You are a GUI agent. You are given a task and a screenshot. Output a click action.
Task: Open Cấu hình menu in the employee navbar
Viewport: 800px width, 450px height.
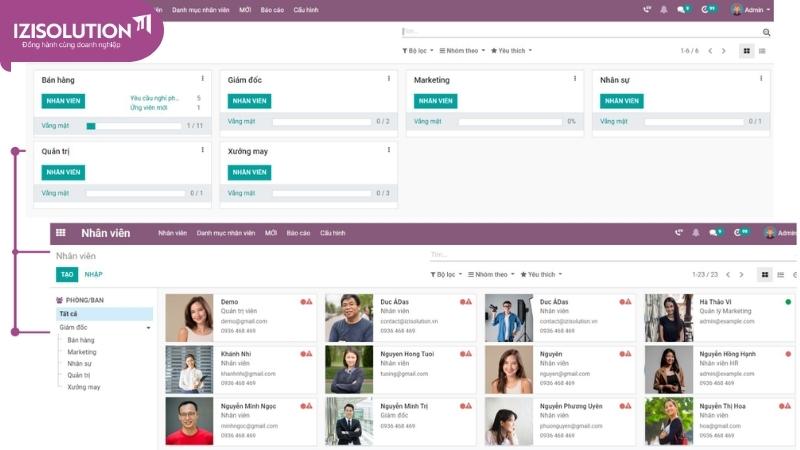[332, 233]
